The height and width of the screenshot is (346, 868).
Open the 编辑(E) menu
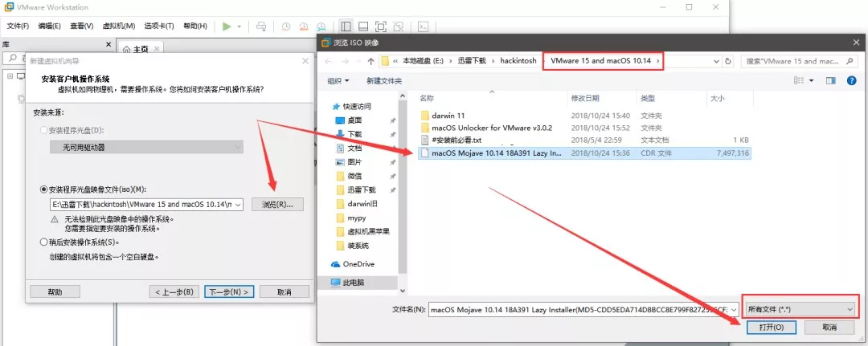pyautogui.click(x=49, y=26)
